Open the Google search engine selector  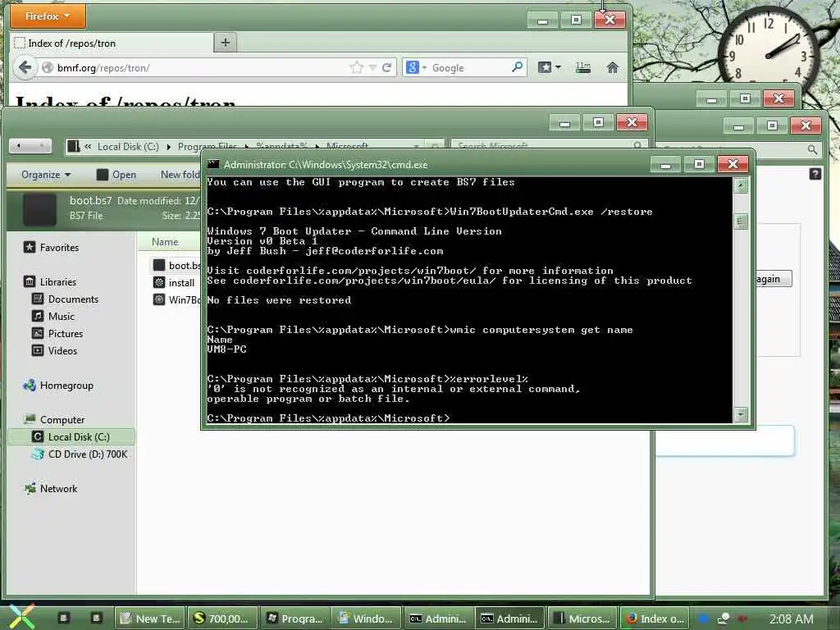416,67
